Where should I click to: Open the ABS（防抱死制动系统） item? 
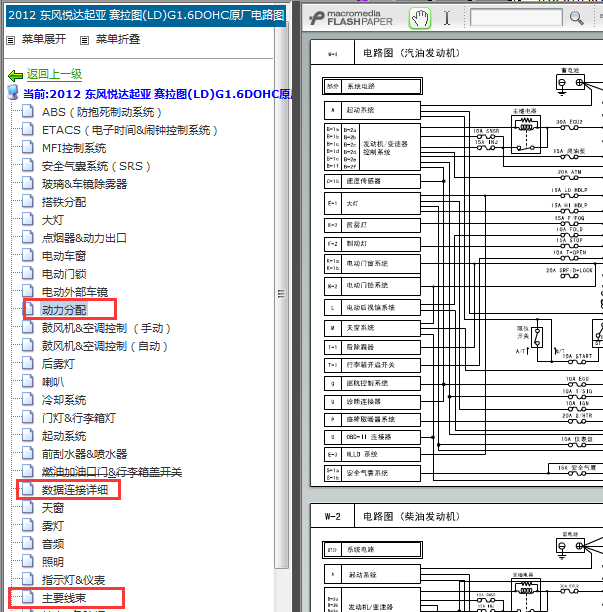click(102, 112)
